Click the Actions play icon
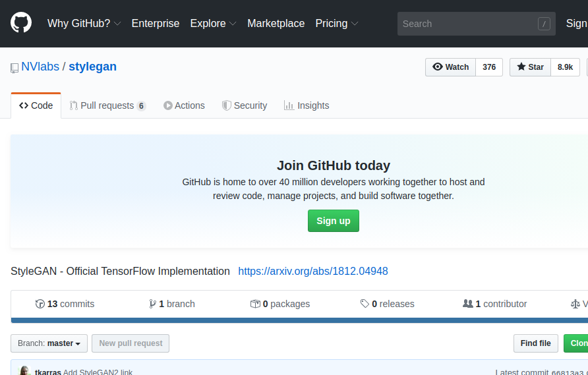 (168, 105)
